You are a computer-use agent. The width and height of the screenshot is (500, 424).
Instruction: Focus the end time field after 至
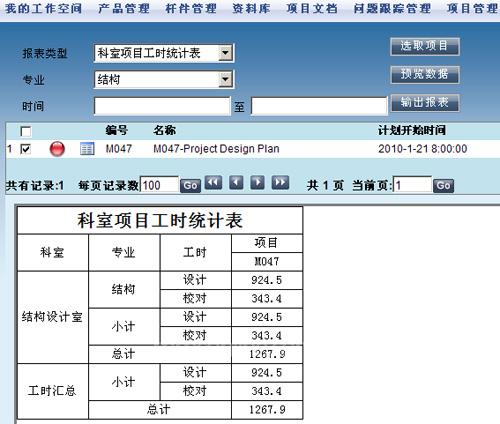(319, 106)
